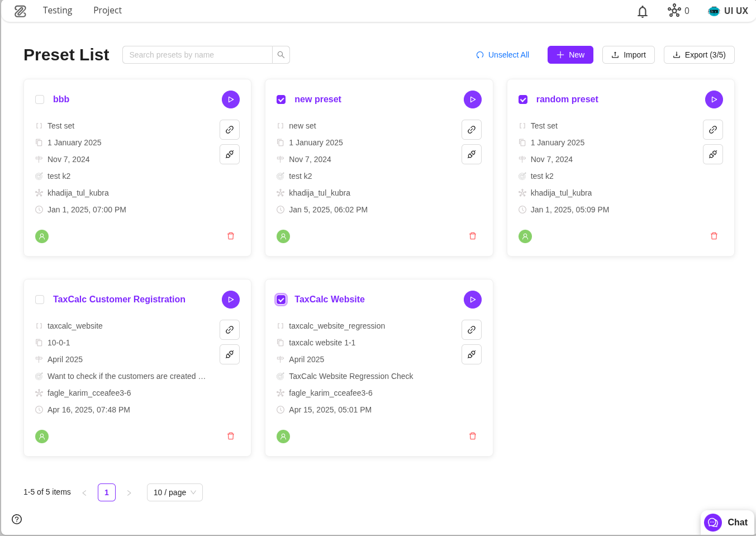Open the Project menu item
This screenshot has height=536, width=756.
click(107, 11)
